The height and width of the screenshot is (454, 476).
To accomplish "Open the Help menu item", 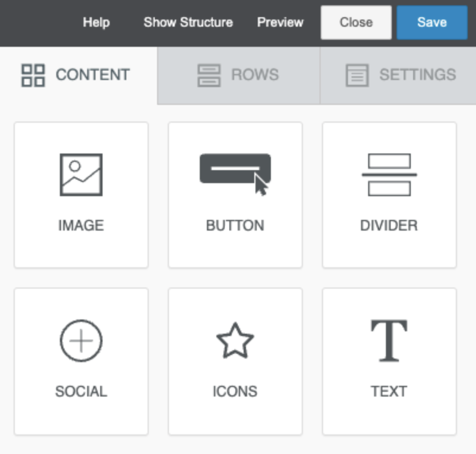I will point(96,23).
